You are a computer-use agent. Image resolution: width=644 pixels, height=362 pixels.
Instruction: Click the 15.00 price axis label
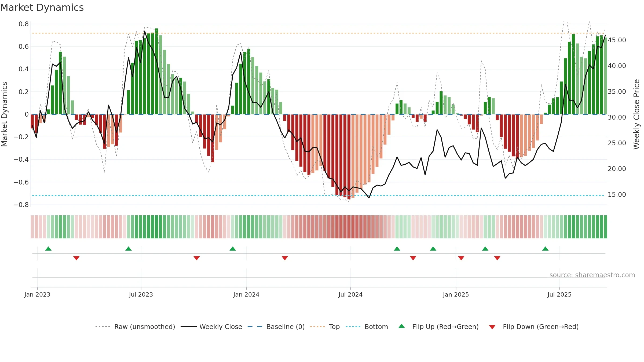pyautogui.click(x=617, y=195)
